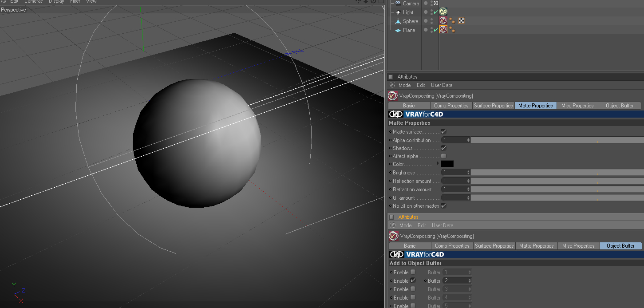Click the viewport move-camera icon
This screenshot has width=644, height=308.
[359, 1]
